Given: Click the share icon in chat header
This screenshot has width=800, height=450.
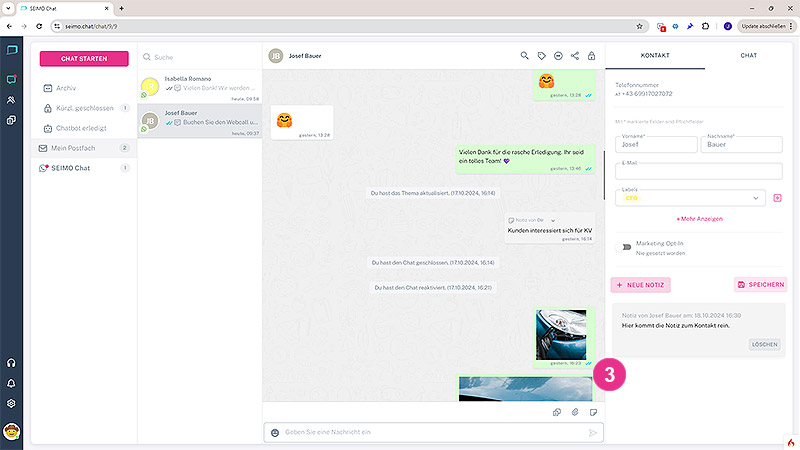Looking at the screenshot, I should 575,56.
